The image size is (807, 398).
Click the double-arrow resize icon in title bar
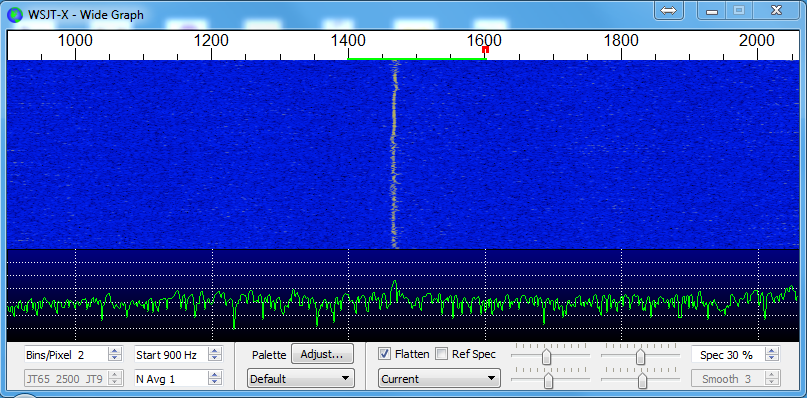click(669, 10)
